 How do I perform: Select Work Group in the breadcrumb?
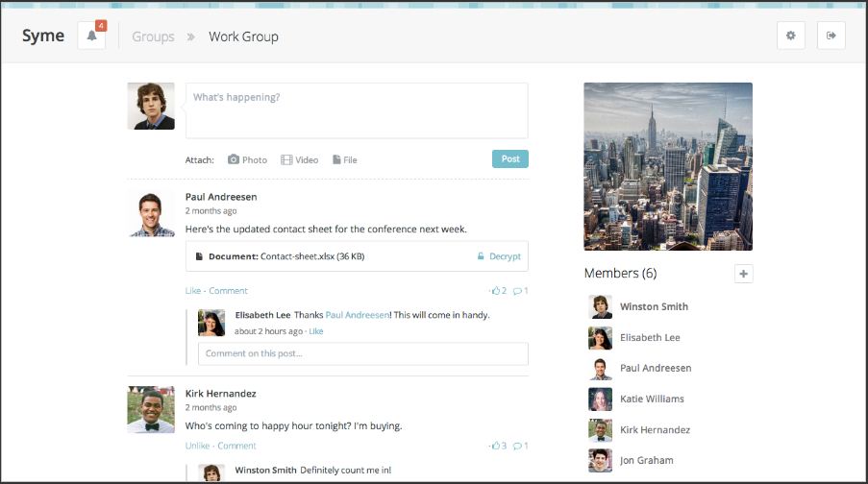(x=243, y=36)
